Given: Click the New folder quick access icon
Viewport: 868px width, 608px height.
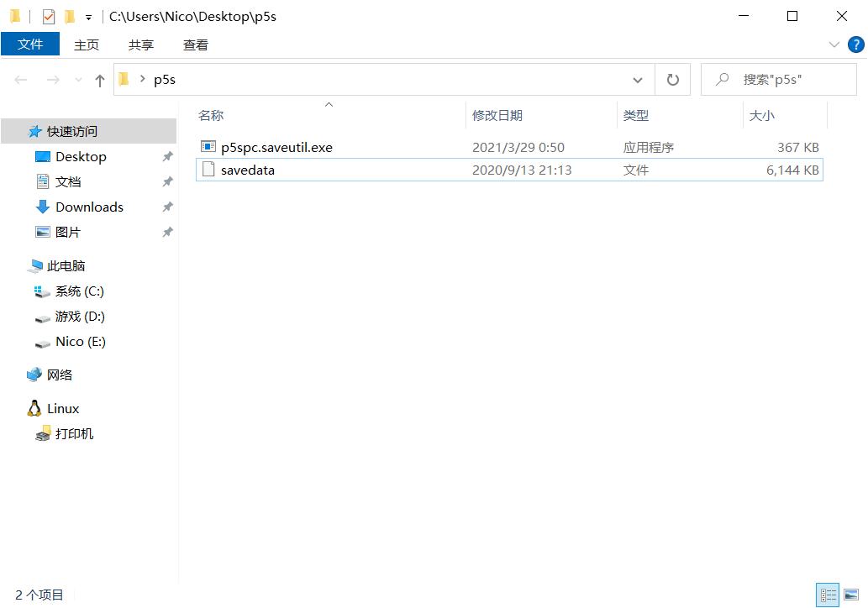Looking at the screenshot, I should [70, 17].
